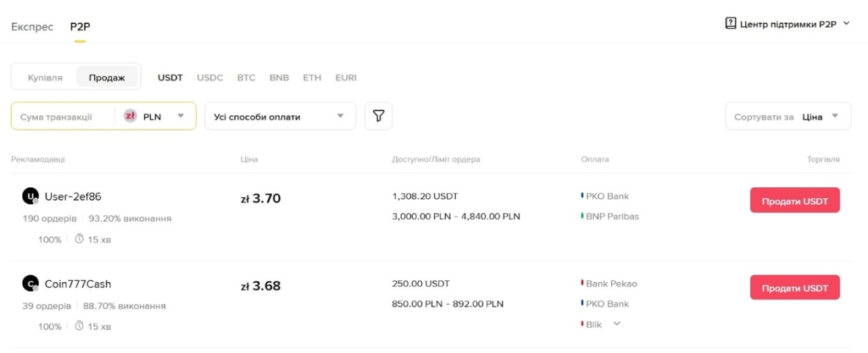Click User-2ef86 avatar icon
This screenshot has height=353, width=868.
pyautogui.click(x=31, y=196)
